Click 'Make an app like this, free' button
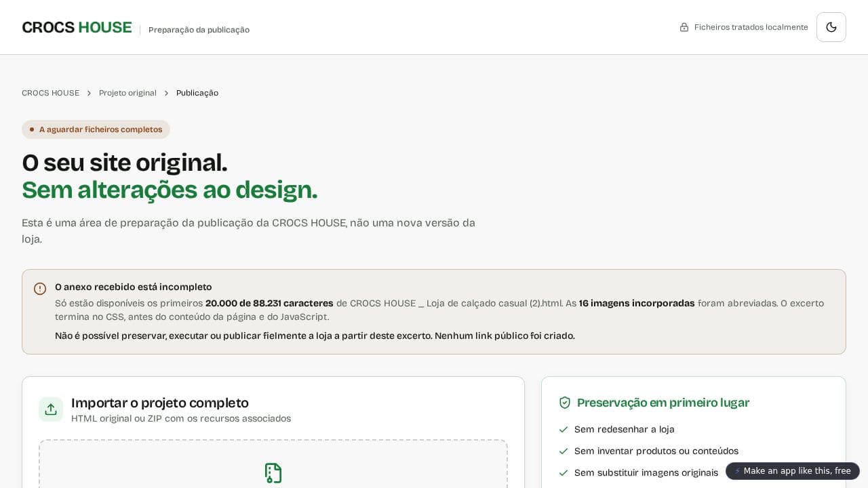This screenshot has height=488, width=868. click(x=793, y=471)
